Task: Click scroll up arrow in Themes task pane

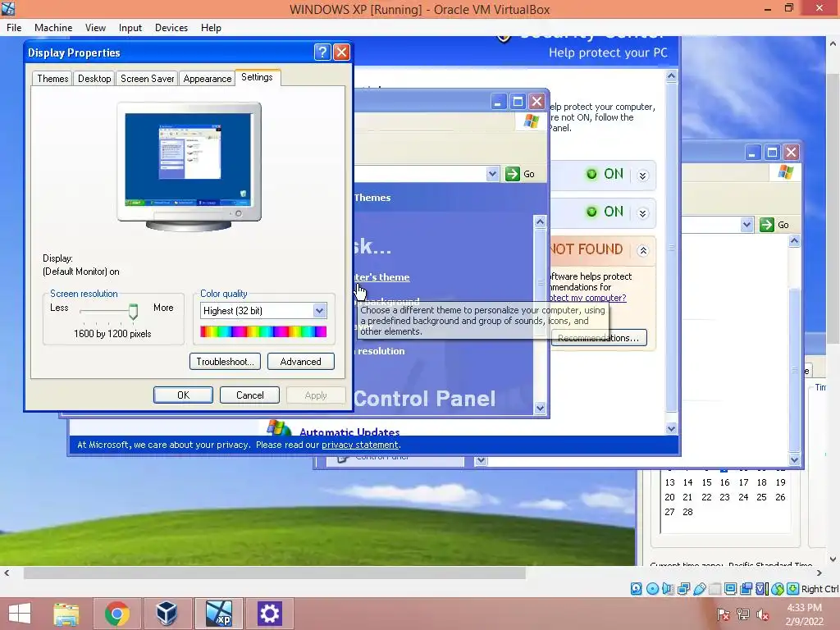Action: coord(540,221)
